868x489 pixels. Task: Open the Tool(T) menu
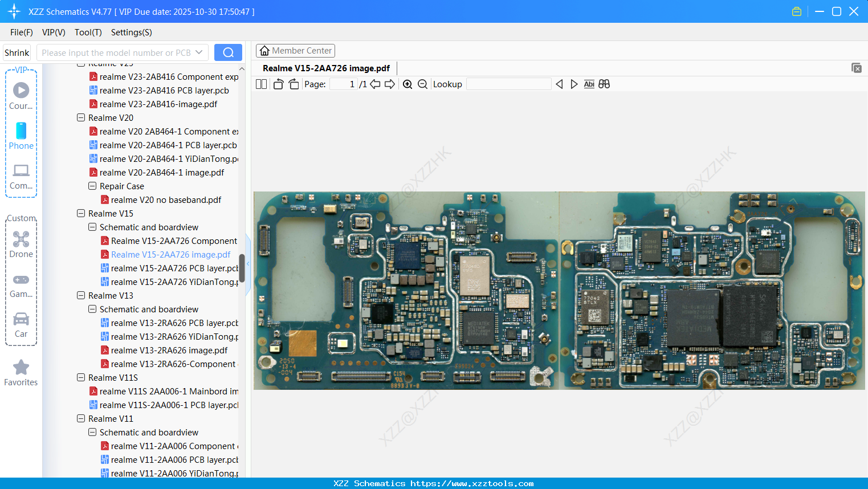coord(88,32)
